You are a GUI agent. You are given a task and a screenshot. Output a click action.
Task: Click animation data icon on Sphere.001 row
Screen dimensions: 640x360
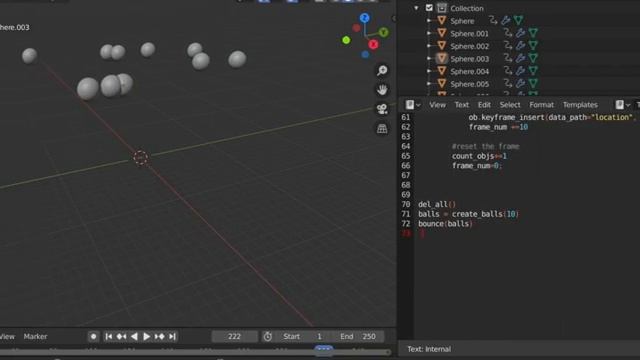click(508, 33)
